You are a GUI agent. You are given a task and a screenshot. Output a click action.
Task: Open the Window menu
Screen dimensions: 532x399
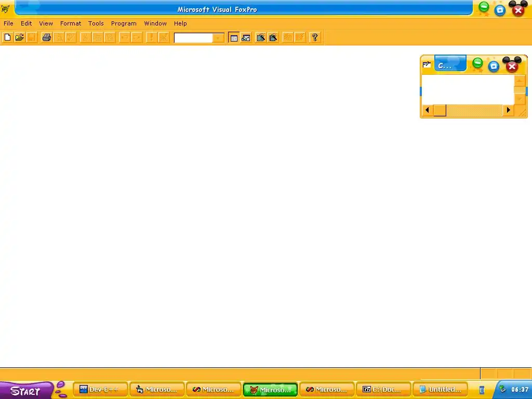tap(155, 23)
